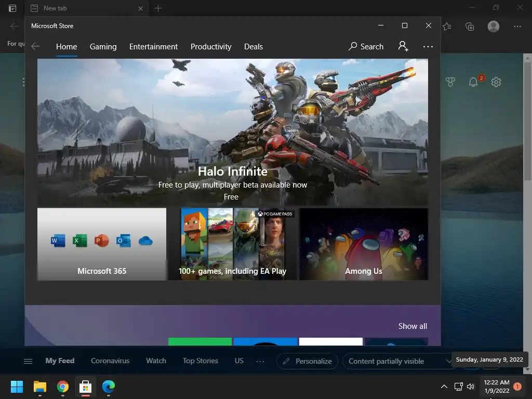Select the New tab tab in Edge
The width and height of the screenshot is (532, 399).
[86, 8]
